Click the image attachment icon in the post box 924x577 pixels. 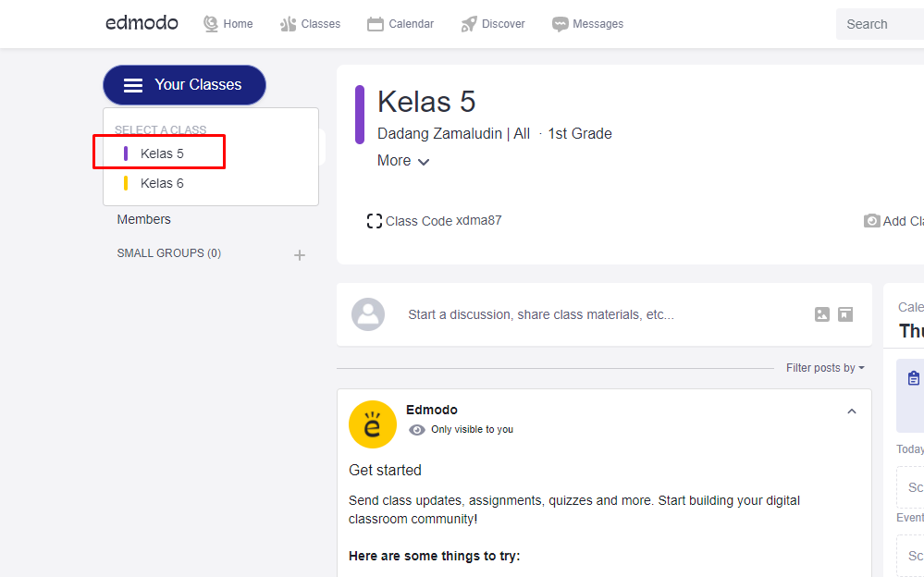821,314
